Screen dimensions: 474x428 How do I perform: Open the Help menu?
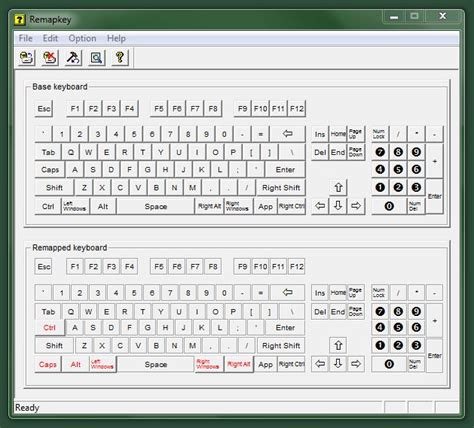coord(116,38)
